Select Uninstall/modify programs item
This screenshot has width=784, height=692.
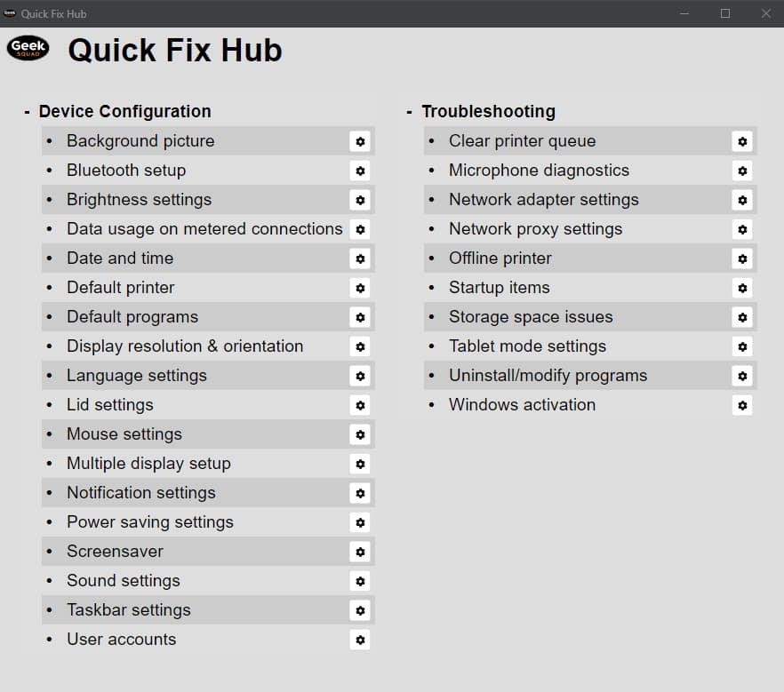(x=548, y=376)
